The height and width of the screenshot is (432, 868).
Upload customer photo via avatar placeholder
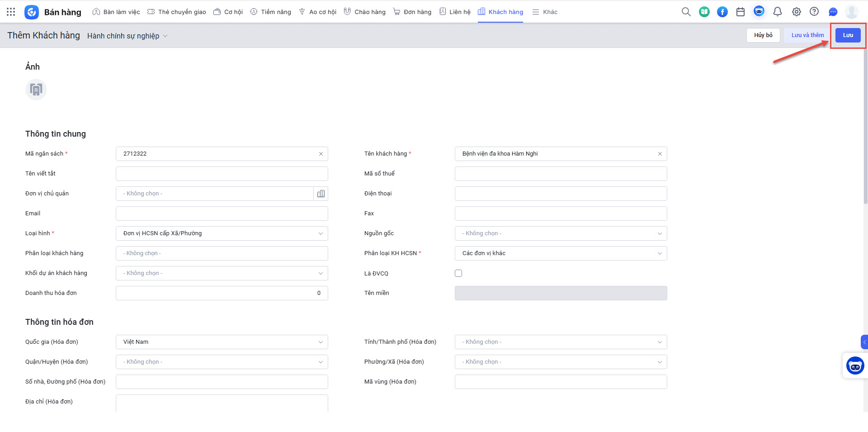(36, 90)
